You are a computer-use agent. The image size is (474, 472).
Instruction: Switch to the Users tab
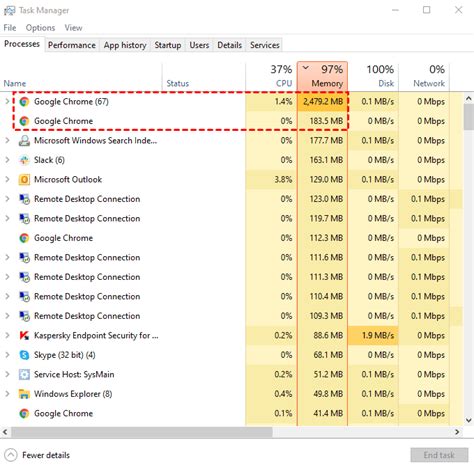199,45
